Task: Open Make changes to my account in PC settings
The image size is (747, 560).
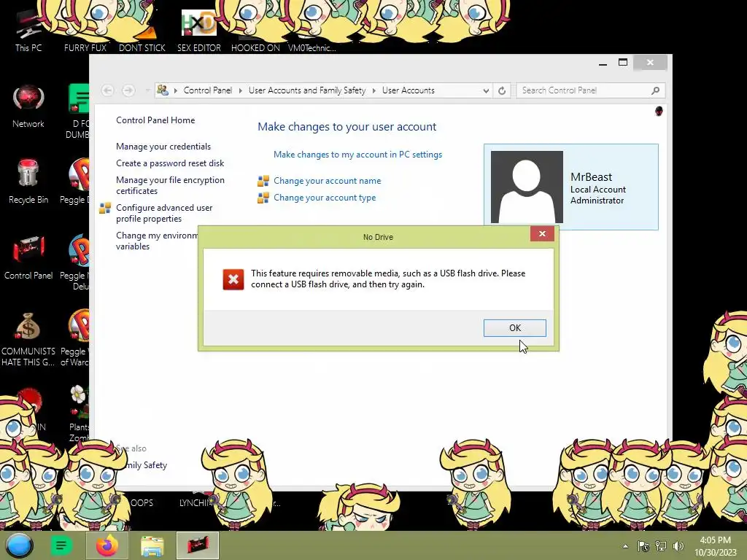Action: pyautogui.click(x=357, y=155)
